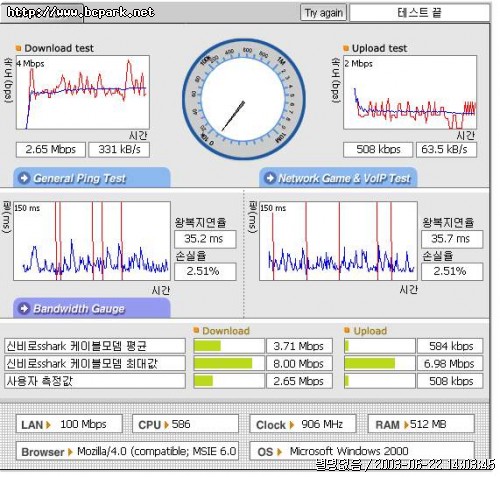Click the General Ping Test arrow icon

click(x=24, y=178)
